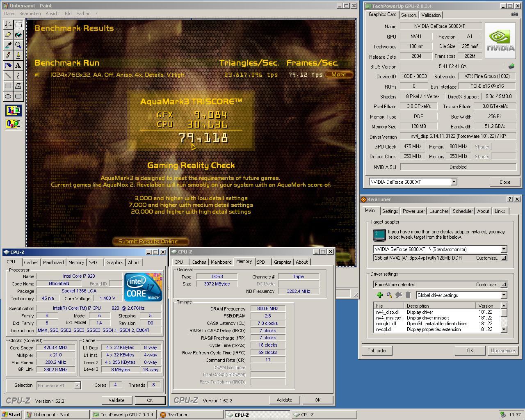The width and height of the screenshot is (525, 420).
Task: Click the magnifier icon in RivaTuner driver settings
Action: point(389,295)
